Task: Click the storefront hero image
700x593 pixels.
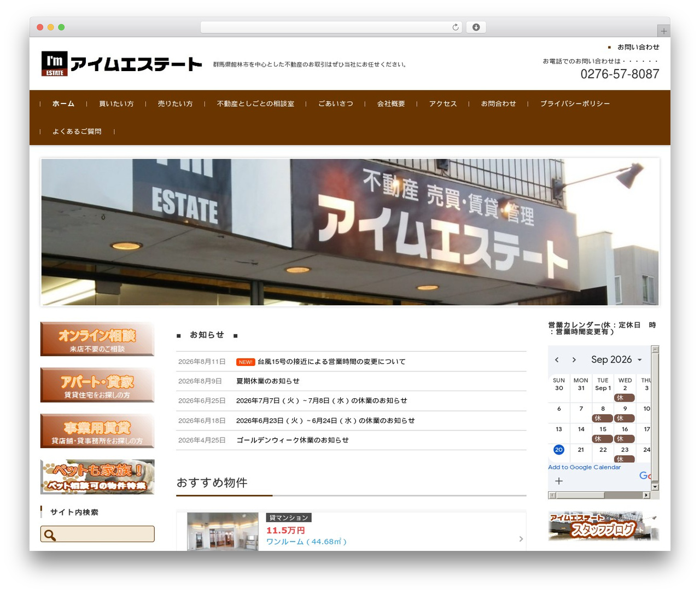Action: coord(350,232)
